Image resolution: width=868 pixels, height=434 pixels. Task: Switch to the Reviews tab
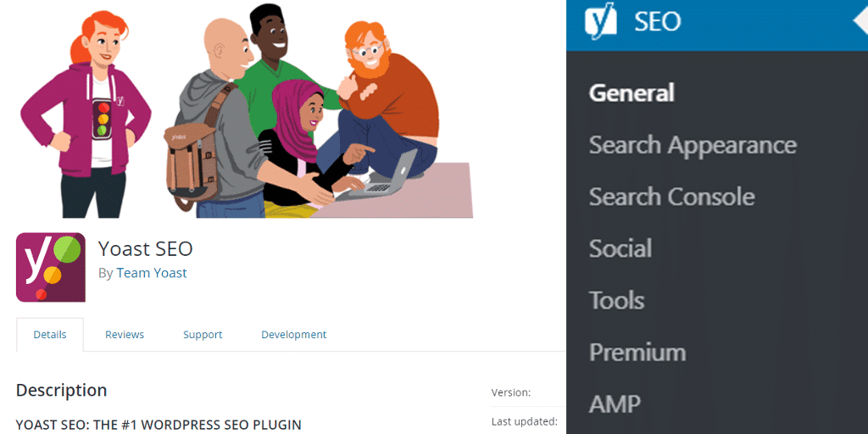pyautogui.click(x=125, y=335)
